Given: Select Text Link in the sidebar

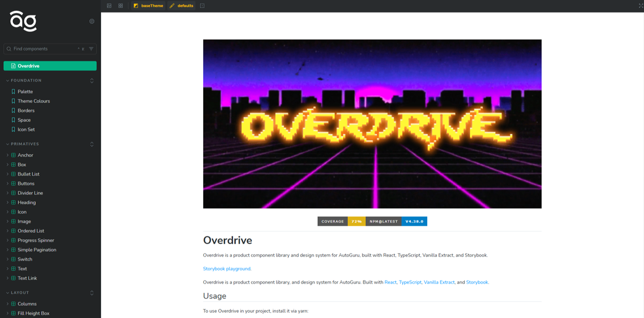Looking at the screenshot, I should pos(27,278).
